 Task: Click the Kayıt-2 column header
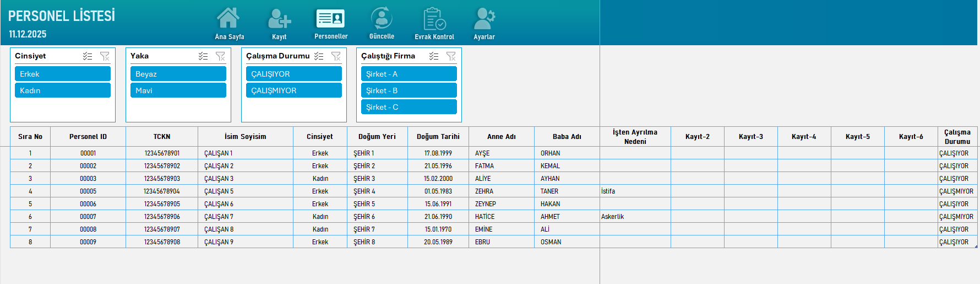698,137
